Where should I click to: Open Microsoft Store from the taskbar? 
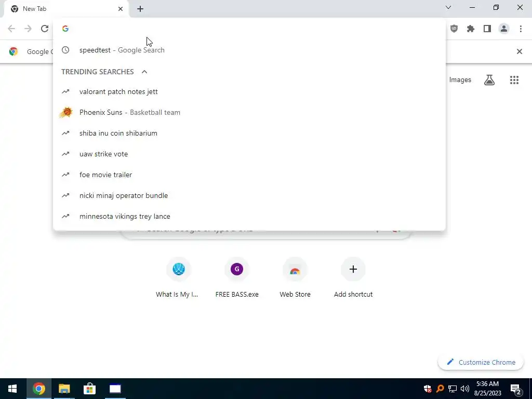tap(89, 389)
